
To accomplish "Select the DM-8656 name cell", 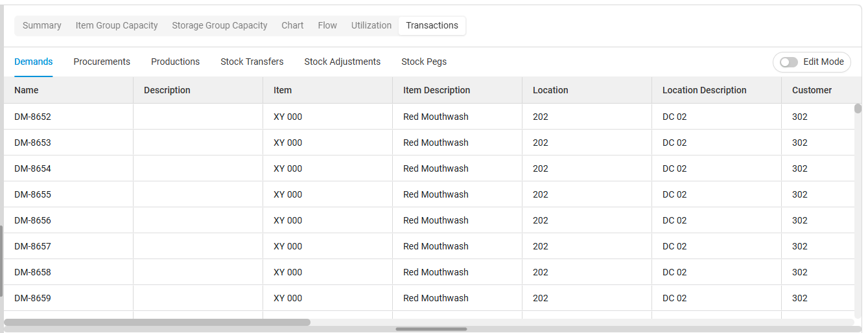I will pyautogui.click(x=69, y=220).
